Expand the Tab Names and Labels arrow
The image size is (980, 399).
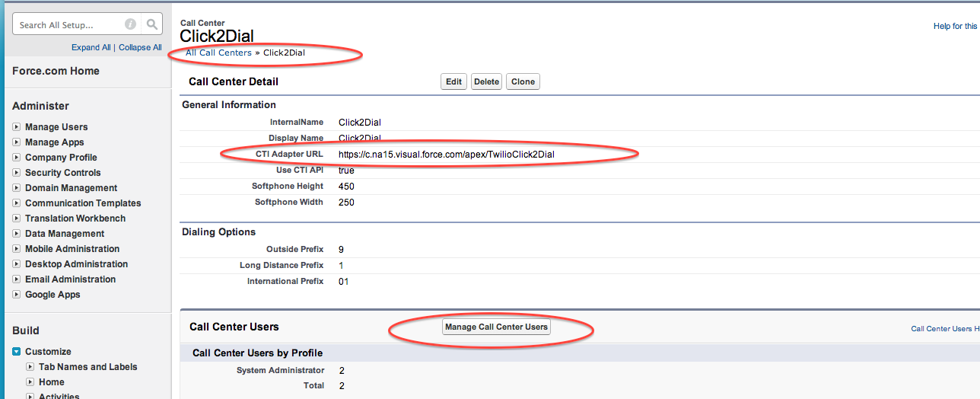pyautogui.click(x=30, y=367)
